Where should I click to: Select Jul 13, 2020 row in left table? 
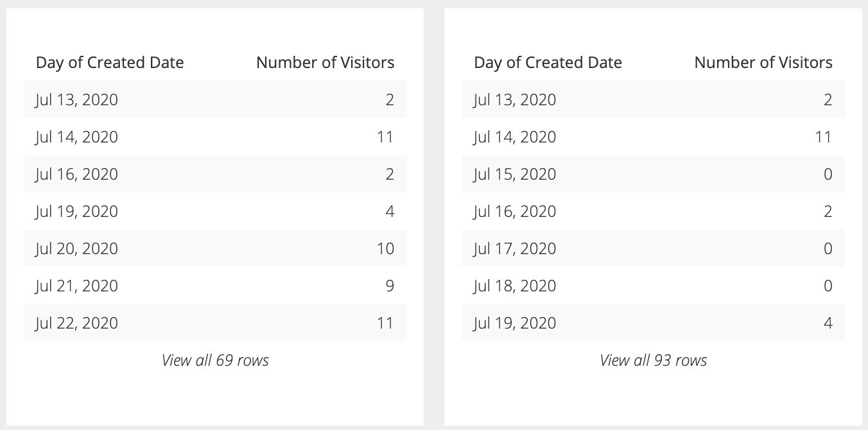tap(215, 99)
